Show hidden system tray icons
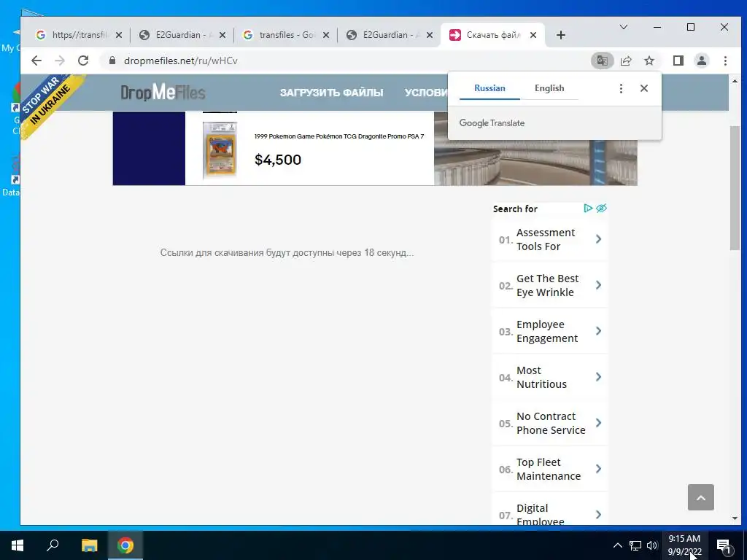The width and height of the screenshot is (747, 560). pyautogui.click(x=617, y=545)
